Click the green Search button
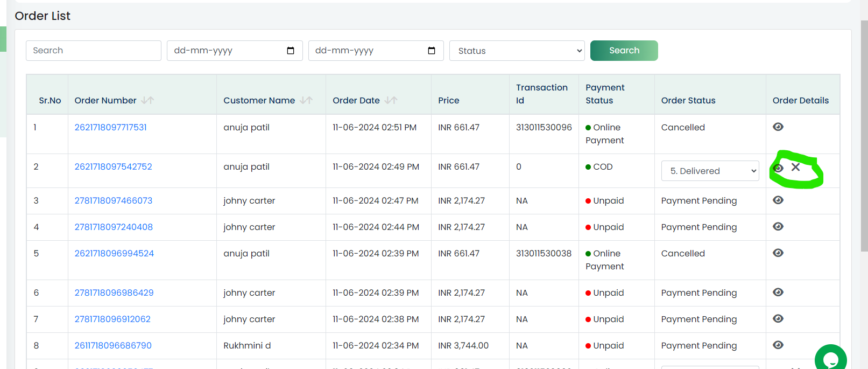Screen dimensions: 868x369 tap(624, 51)
